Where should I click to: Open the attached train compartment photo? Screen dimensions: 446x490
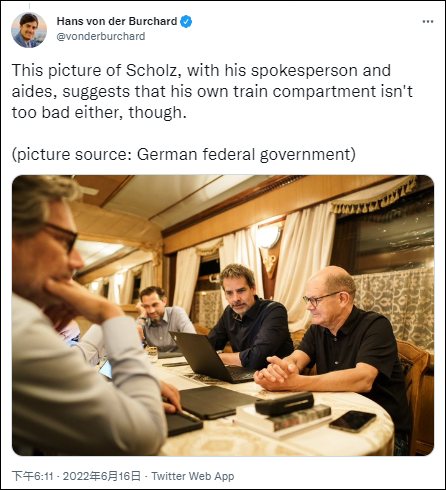click(223, 315)
